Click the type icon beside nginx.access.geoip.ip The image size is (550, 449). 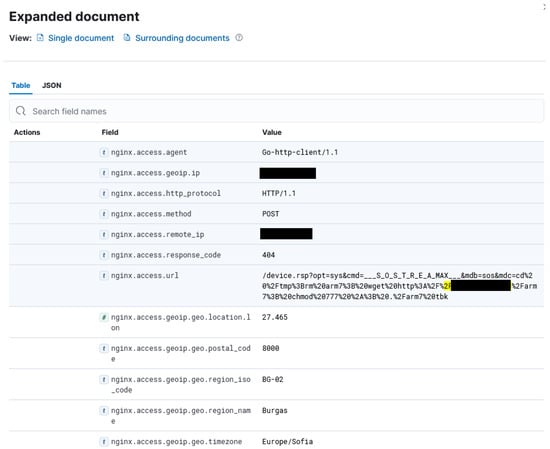point(104,173)
